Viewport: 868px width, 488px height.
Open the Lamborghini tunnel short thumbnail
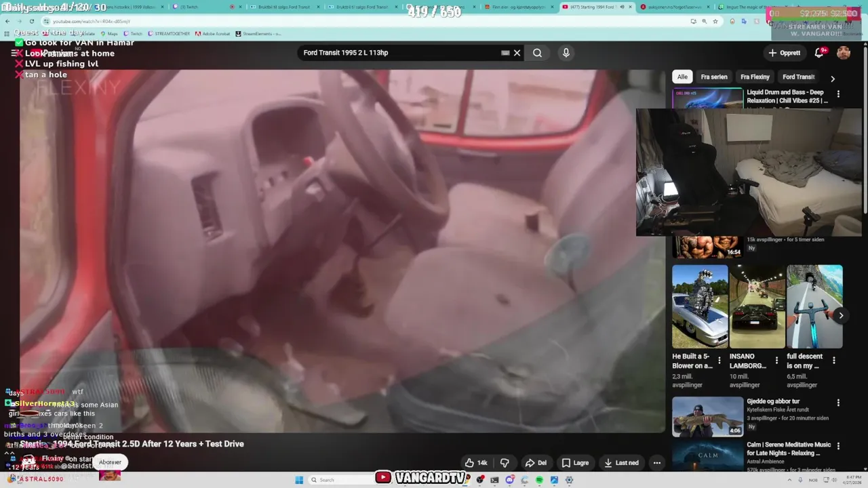pyautogui.click(x=757, y=306)
